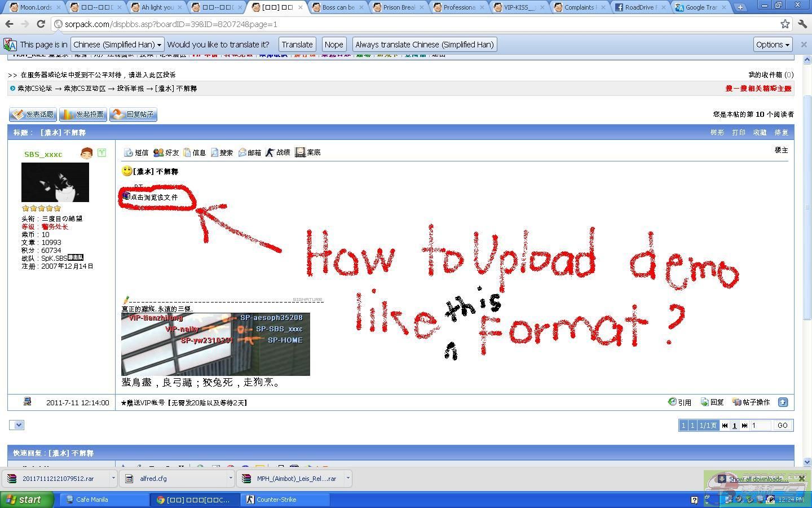Bookmark page with star icon

(785, 24)
